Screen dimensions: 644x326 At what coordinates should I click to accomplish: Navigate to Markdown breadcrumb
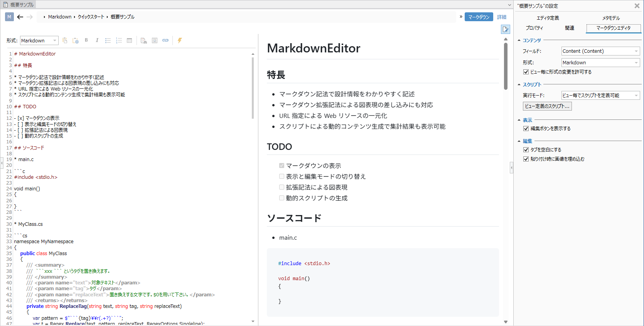click(x=60, y=17)
